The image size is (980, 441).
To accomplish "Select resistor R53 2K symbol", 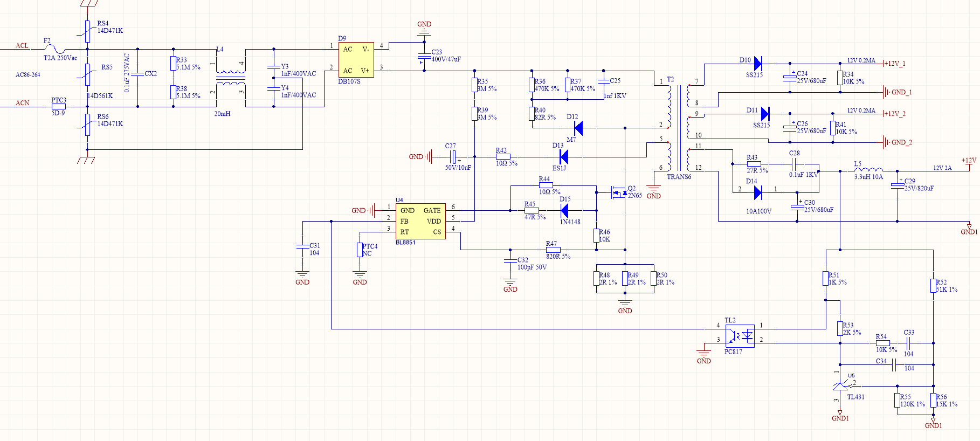I will [840, 329].
